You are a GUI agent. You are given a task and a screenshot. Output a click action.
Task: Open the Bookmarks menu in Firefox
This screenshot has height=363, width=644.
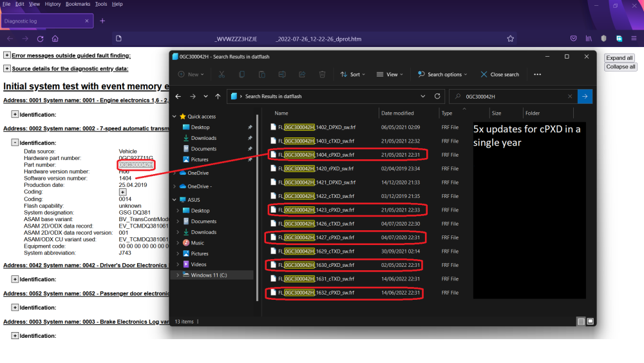tap(78, 4)
